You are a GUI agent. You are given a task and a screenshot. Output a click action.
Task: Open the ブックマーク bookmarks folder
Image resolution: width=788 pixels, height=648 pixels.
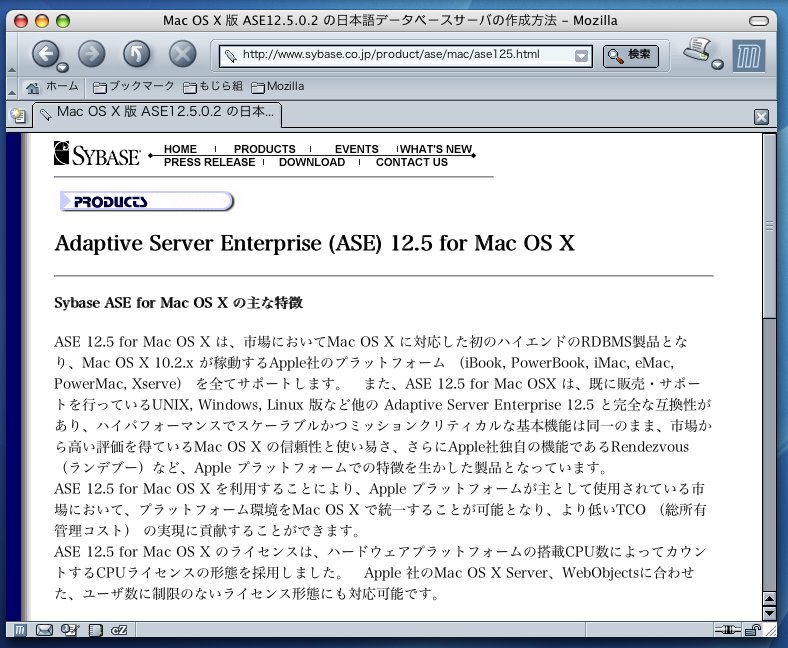134,86
